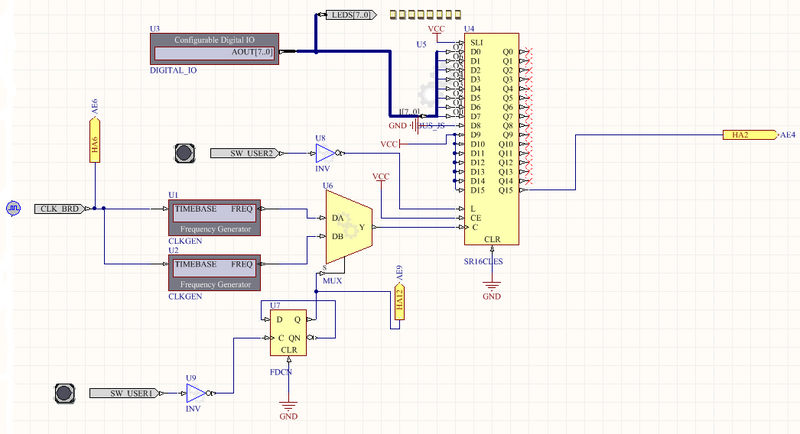
Task: Select the U2 Frequency Generator block
Action: pos(213,271)
